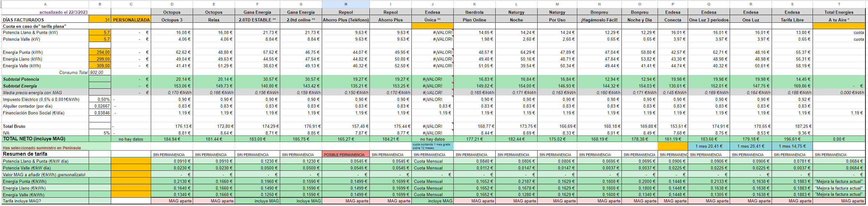
Task: Edit Potencia Valle kW input cell
Action: coord(100,39)
